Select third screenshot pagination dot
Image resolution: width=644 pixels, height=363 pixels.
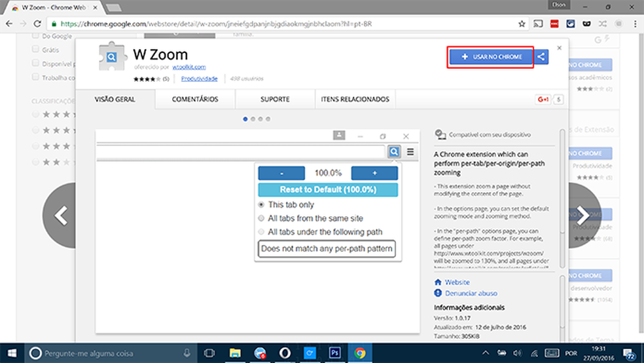click(260, 119)
